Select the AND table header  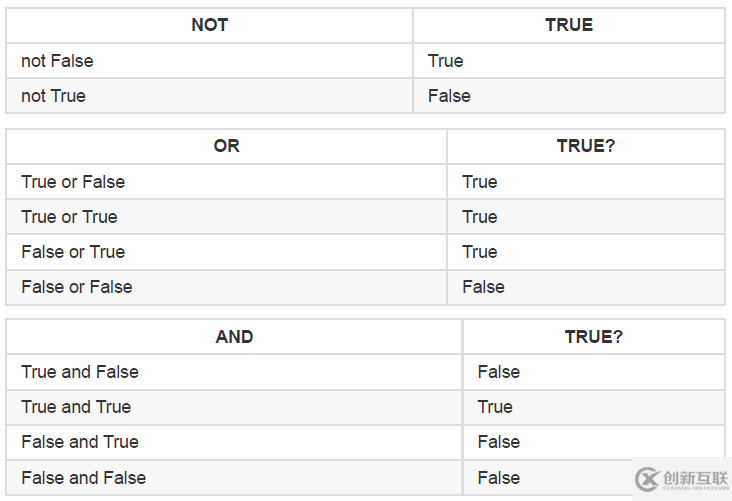(234, 337)
